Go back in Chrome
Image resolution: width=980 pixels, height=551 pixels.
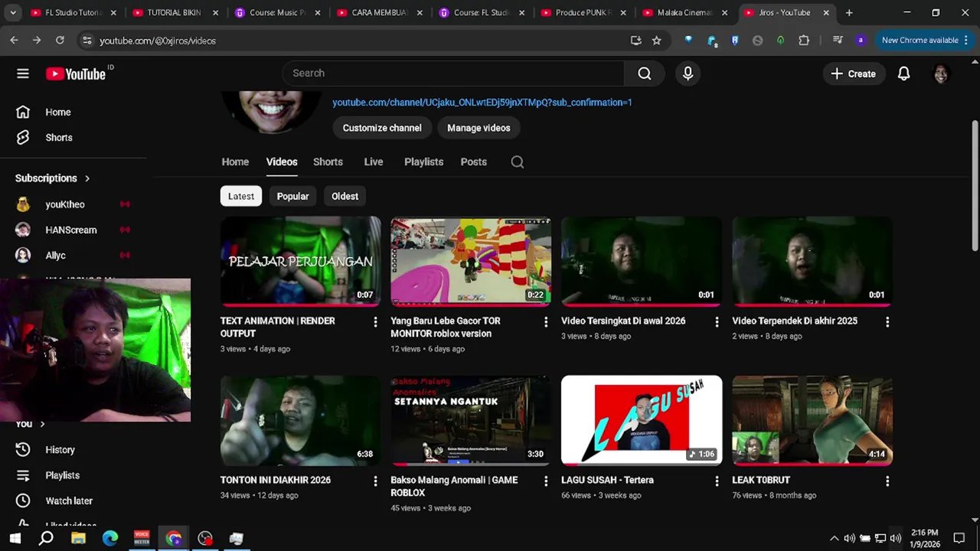(x=14, y=41)
